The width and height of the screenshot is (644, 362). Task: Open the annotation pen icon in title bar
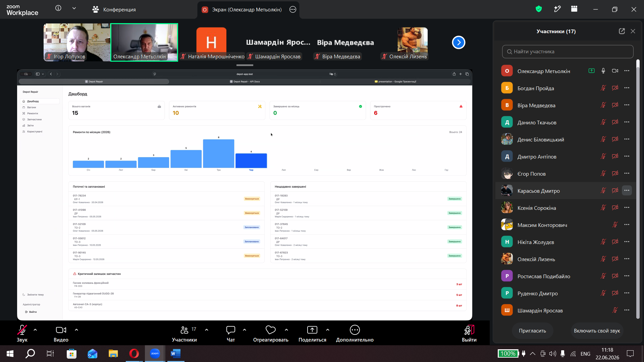pos(557,9)
